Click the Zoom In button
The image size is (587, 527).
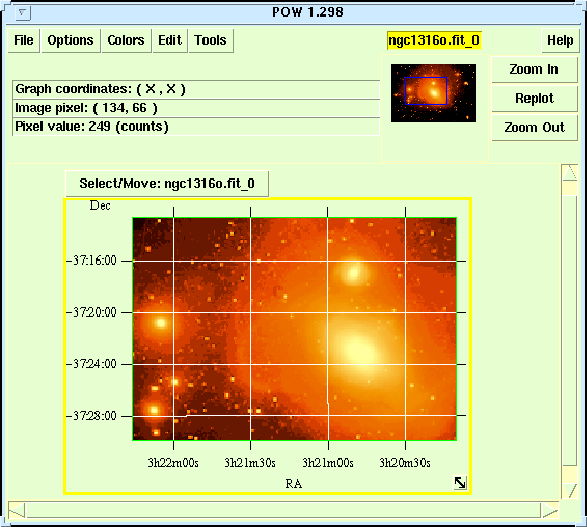tap(534, 69)
